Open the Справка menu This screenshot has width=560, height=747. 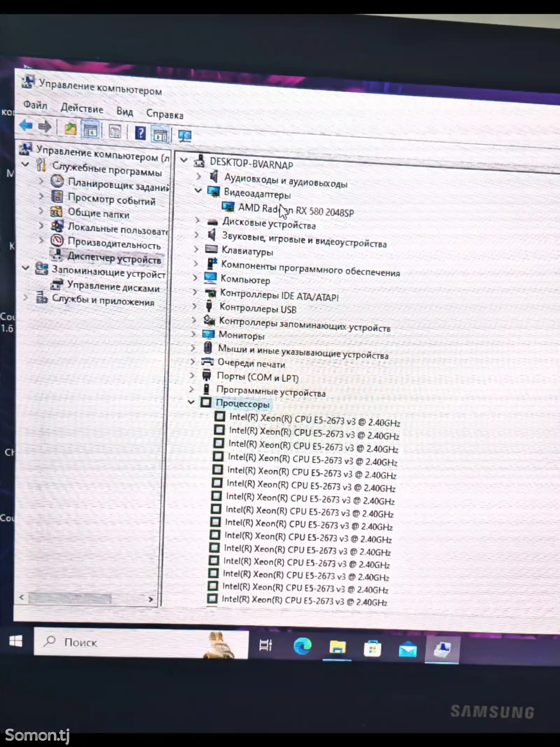coord(164,114)
